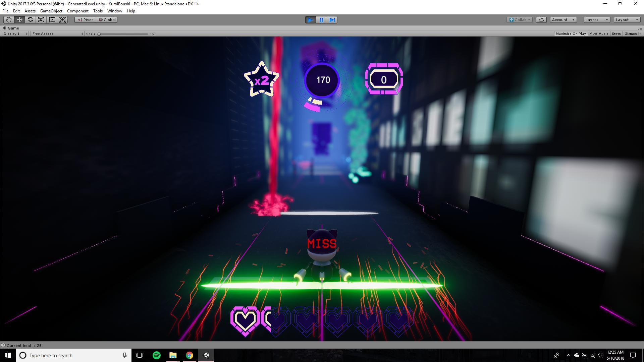The image size is (644, 362).
Task: Stop play mode with Play button
Action: (311, 20)
